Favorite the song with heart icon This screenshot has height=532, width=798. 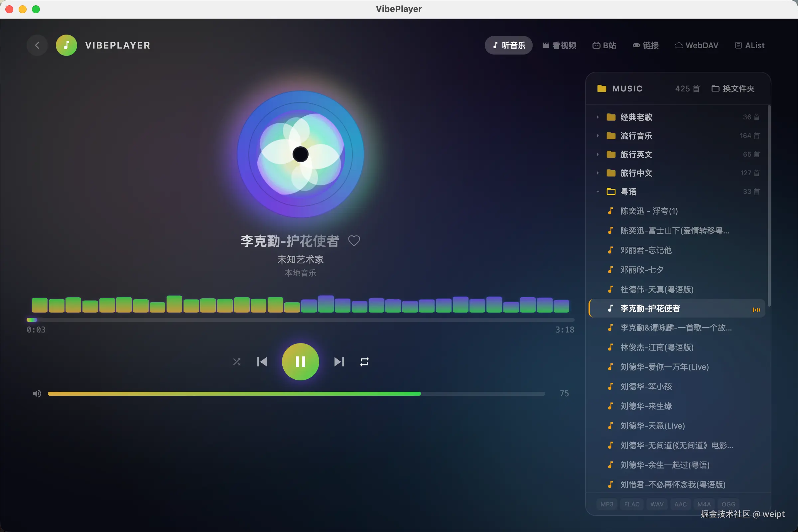354,241
